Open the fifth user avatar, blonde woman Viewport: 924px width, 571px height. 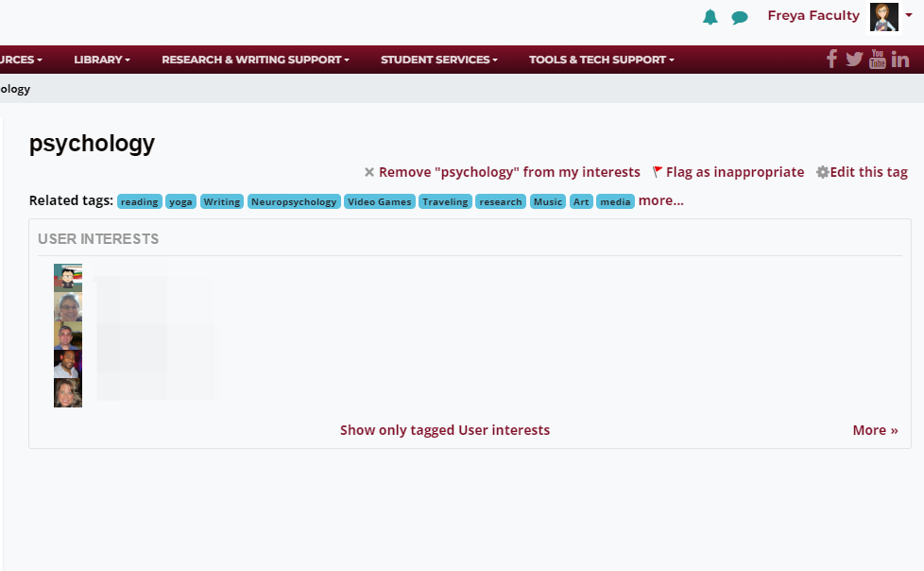(68, 393)
